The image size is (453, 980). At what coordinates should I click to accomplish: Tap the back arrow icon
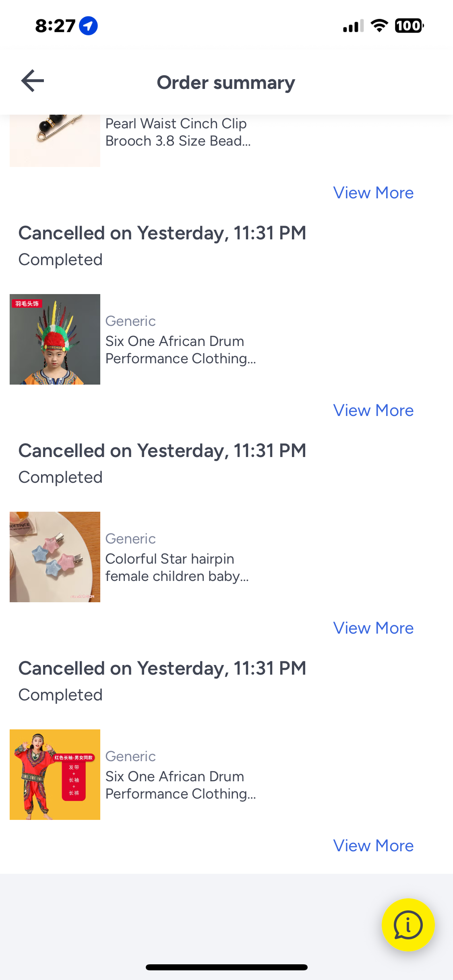33,81
